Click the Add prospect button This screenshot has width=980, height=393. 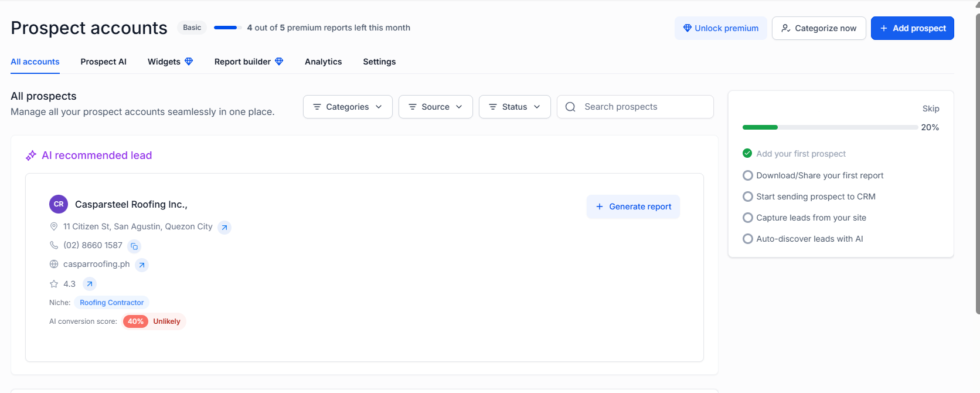point(913,28)
